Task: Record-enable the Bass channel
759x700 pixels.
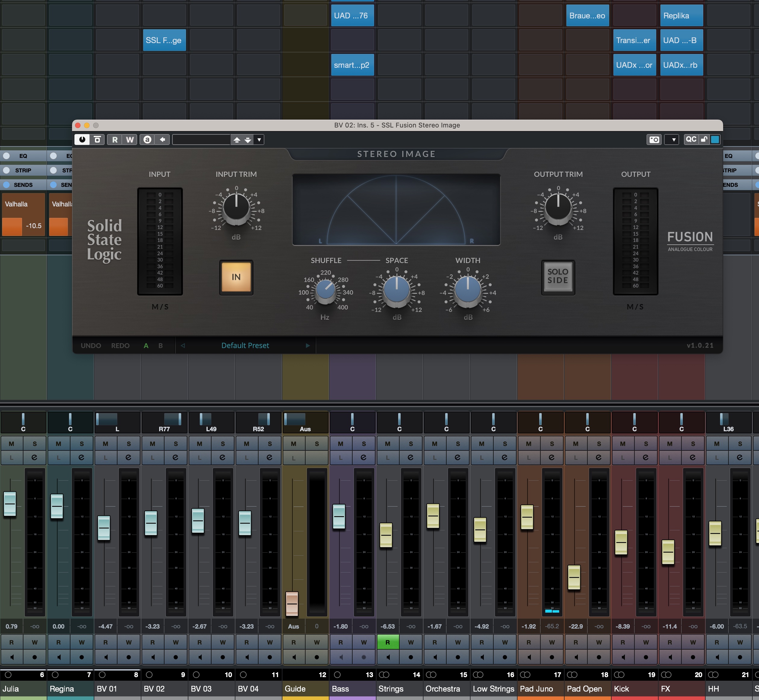Action: (364, 657)
